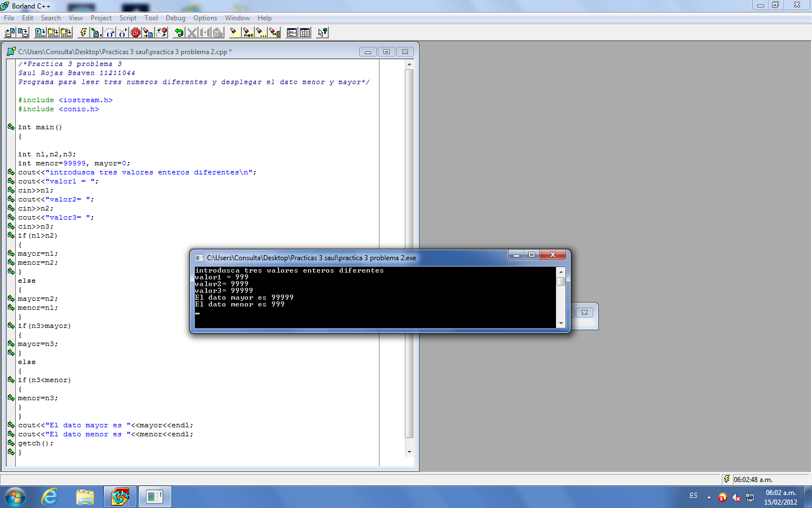Open the Options menu

[x=205, y=17]
